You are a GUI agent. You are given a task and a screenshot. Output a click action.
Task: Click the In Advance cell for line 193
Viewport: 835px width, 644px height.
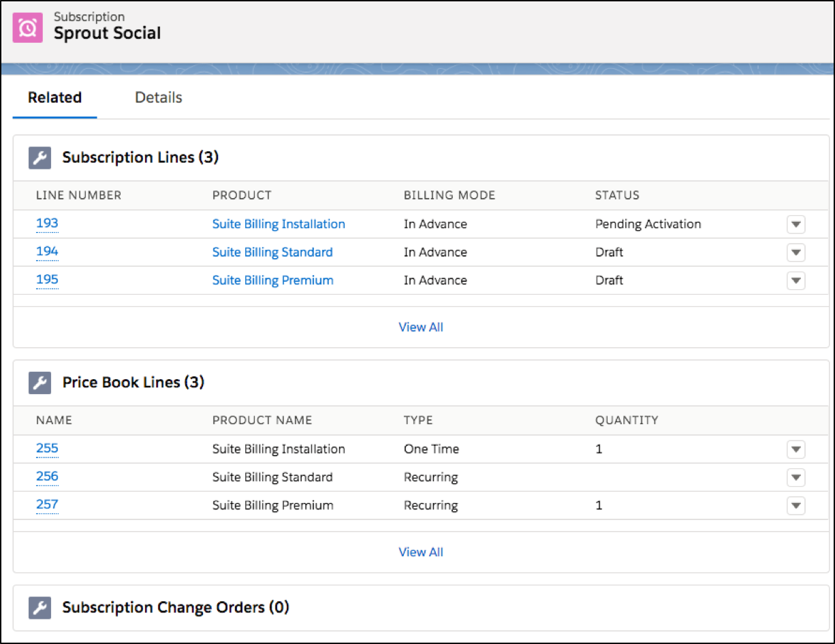pyautogui.click(x=435, y=224)
